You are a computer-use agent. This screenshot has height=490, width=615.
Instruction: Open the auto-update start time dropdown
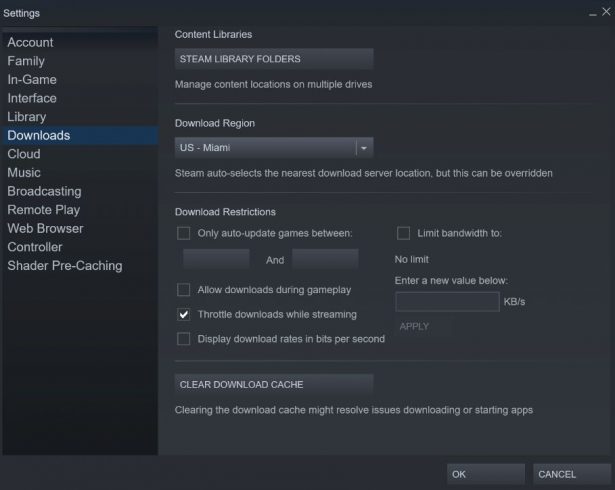pos(216,259)
